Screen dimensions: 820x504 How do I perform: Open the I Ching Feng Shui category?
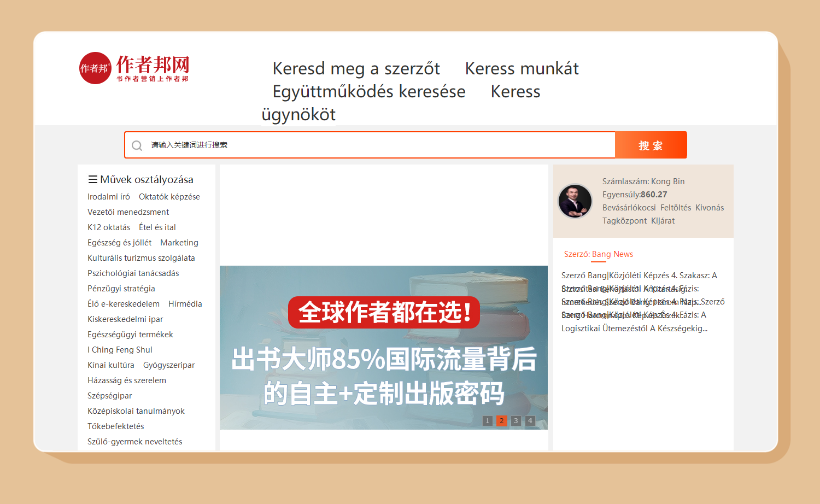point(120,350)
